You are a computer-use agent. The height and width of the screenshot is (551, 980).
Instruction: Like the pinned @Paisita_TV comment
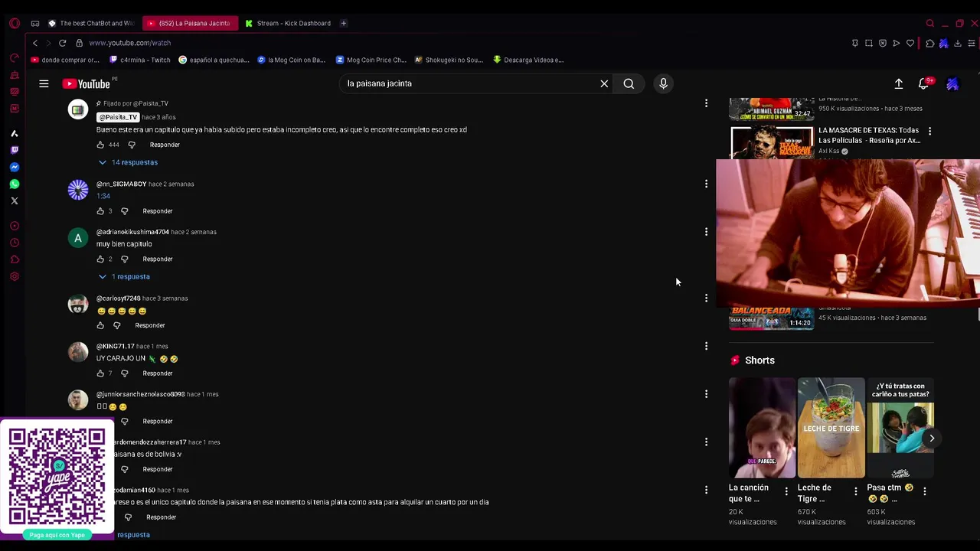[x=100, y=145]
